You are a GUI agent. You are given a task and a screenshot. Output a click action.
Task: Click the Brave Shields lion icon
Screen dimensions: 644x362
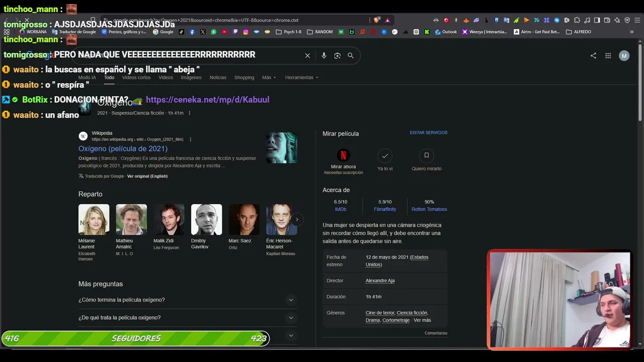(376, 20)
